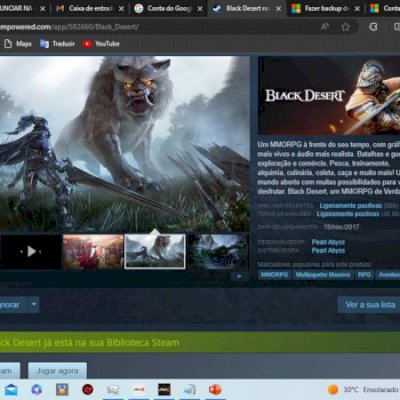Open the Maps bookmark

pos(18,44)
